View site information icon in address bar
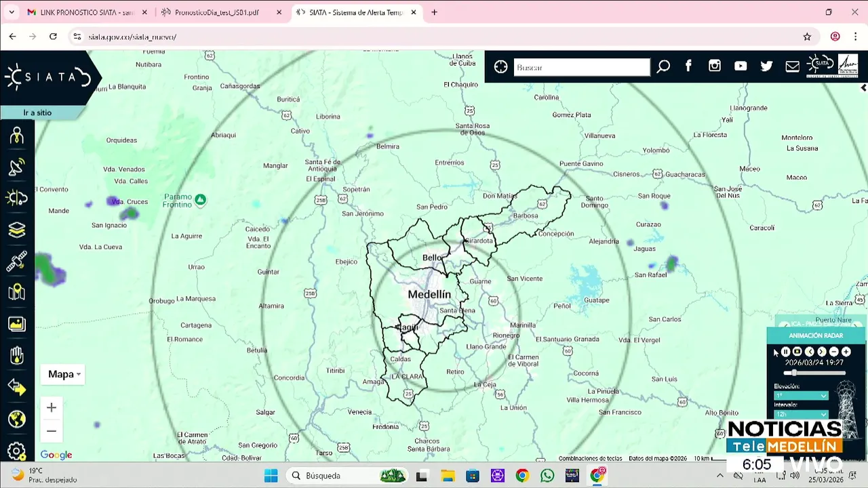Image resolution: width=868 pixels, height=488 pixels. (77, 37)
